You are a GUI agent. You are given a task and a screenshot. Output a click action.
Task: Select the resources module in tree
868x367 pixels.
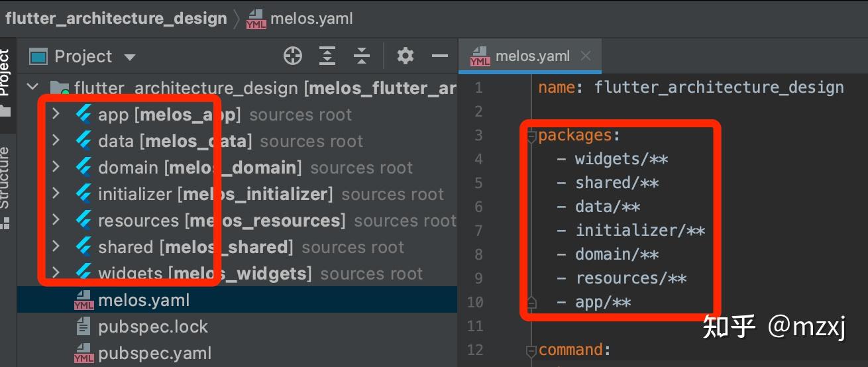pos(138,221)
